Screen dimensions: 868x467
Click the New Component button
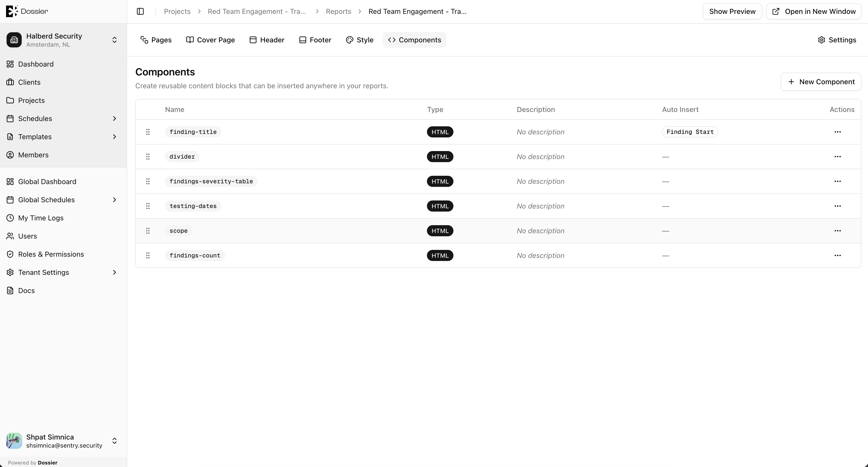821,82
